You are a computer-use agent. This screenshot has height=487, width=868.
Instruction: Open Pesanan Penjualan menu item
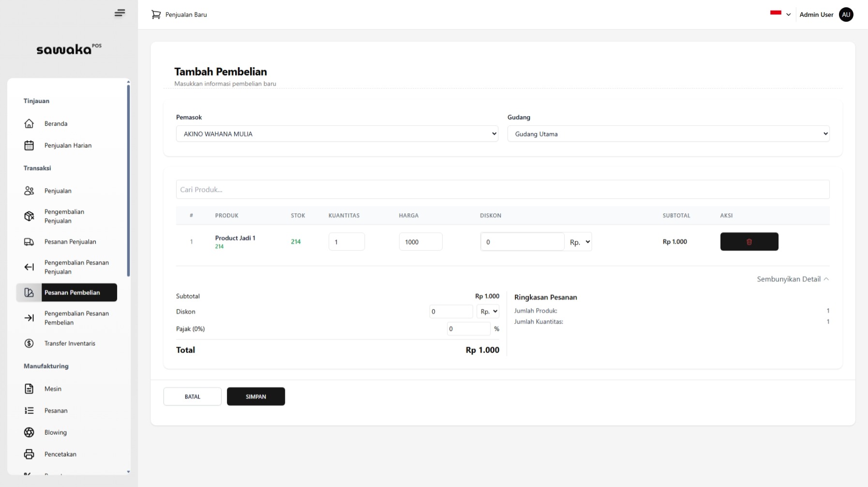pos(70,242)
